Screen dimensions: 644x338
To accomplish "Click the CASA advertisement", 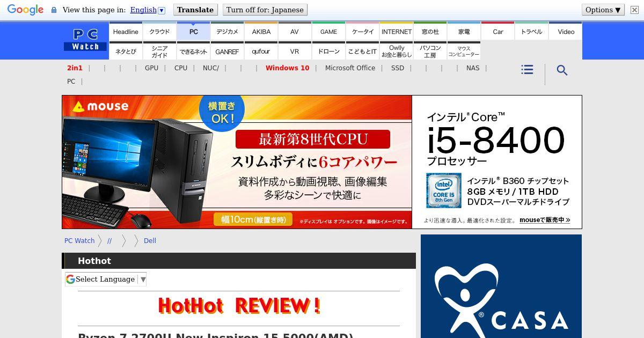I will pyautogui.click(x=501, y=286).
